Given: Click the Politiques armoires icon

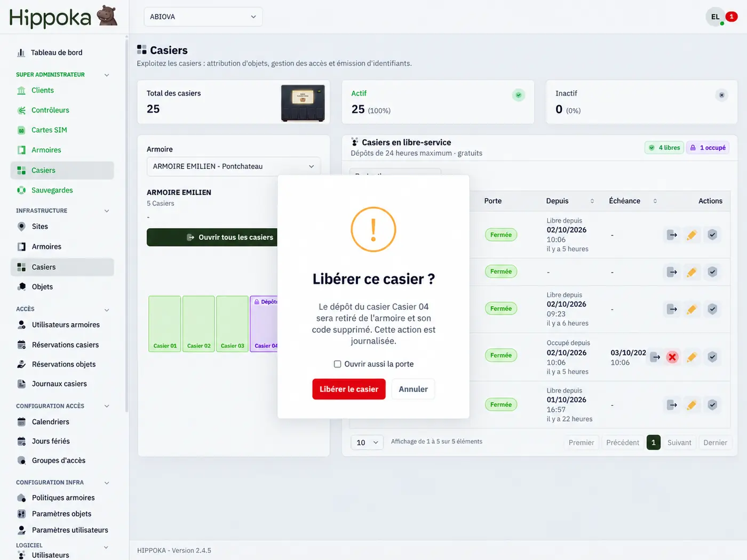Looking at the screenshot, I should [21, 498].
